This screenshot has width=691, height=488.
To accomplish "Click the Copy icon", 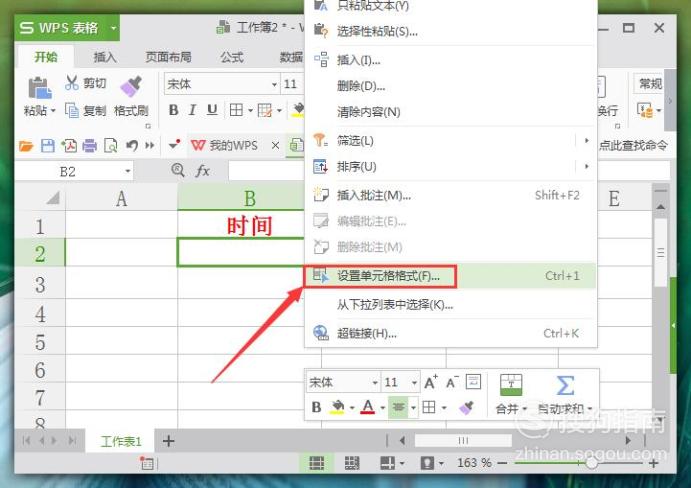I will tap(72, 110).
